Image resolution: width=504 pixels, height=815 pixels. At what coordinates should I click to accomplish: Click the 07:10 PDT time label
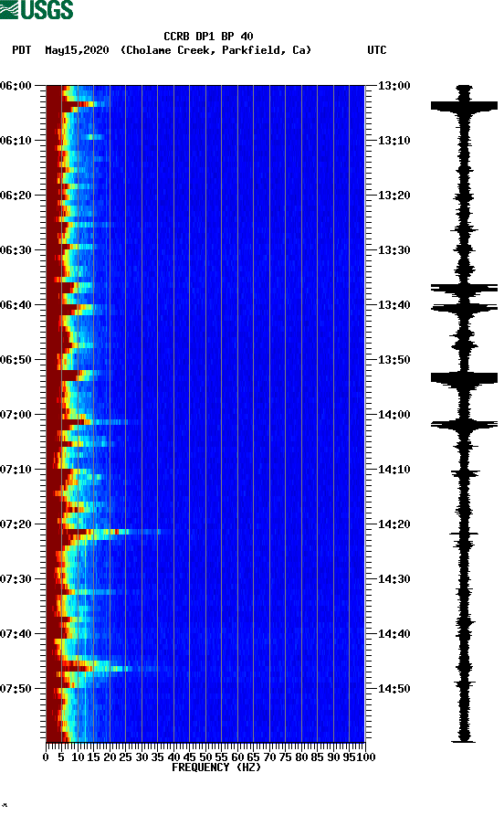(16, 470)
